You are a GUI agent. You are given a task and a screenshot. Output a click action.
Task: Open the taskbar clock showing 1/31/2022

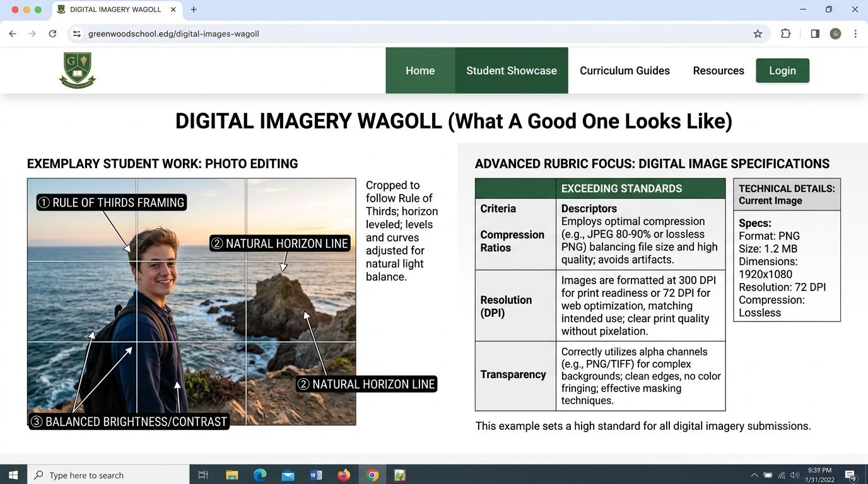[819, 475]
